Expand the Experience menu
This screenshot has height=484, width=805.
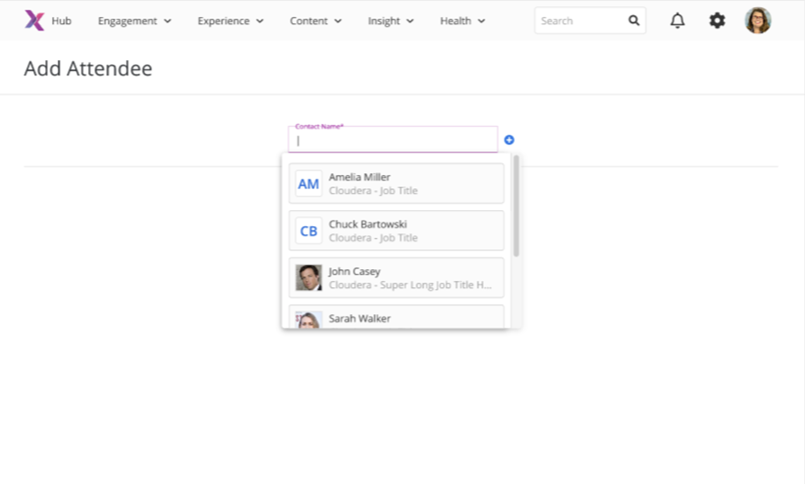[x=230, y=20]
